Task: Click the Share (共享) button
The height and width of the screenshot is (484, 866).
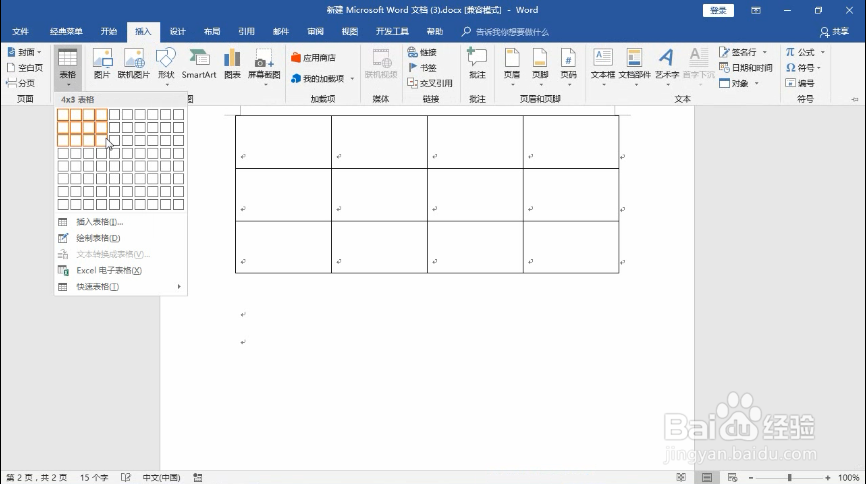Action: click(x=835, y=32)
